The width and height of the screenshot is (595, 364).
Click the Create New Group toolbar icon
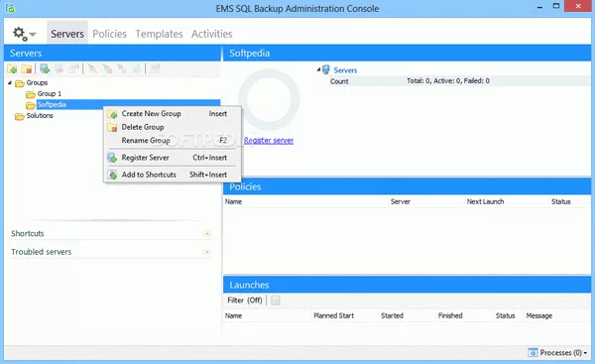pos(12,69)
